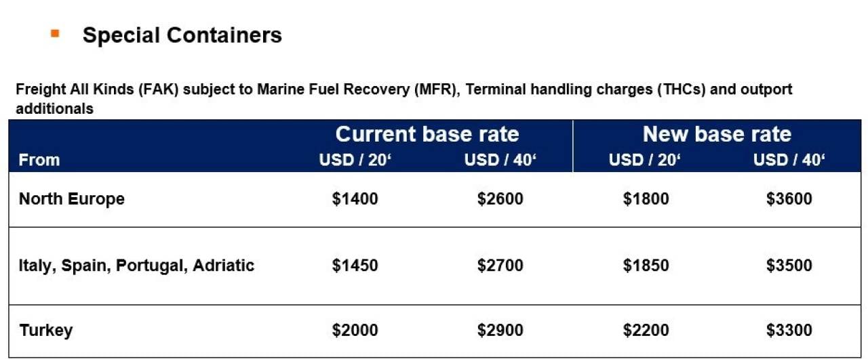Select Turkey's $2200 new rate
The width and height of the screenshot is (868, 359).
[646, 331]
